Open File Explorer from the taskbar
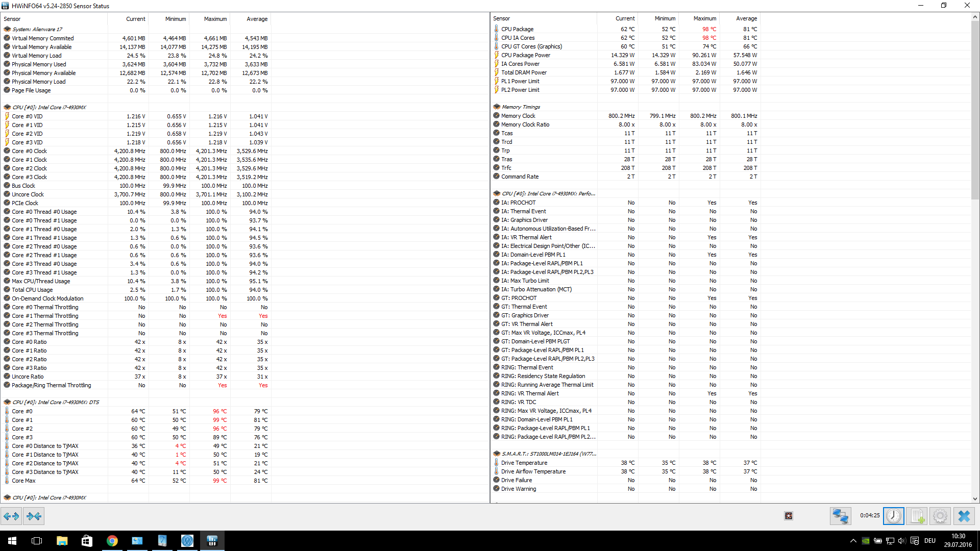 [x=62, y=541]
